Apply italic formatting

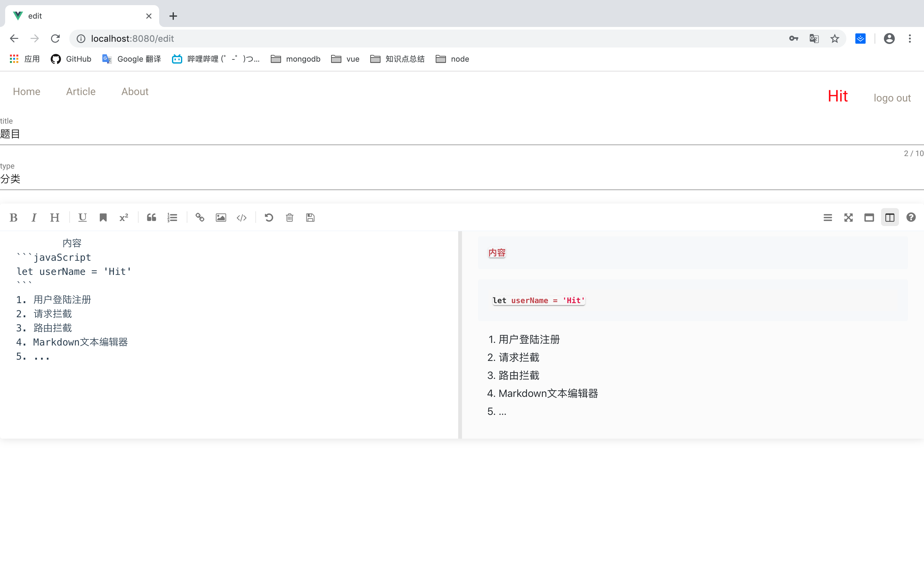pyautogui.click(x=34, y=217)
